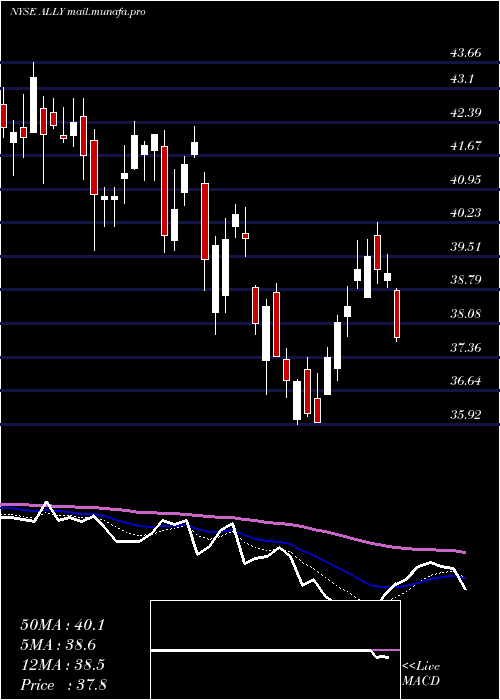The width and height of the screenshot is (500, 700).
Task: Select the 36.64 price level label
Action: [x=466, y=381]
